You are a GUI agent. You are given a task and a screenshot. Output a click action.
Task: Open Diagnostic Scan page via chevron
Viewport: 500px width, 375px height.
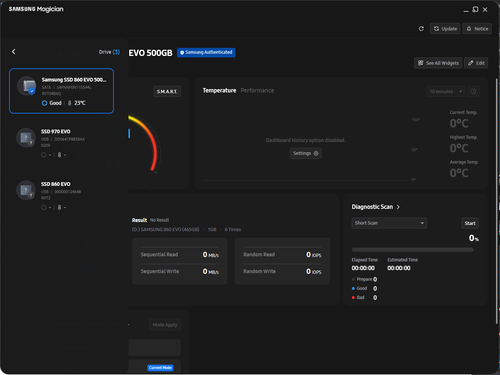pyautogui.click(x=398, y=207)
